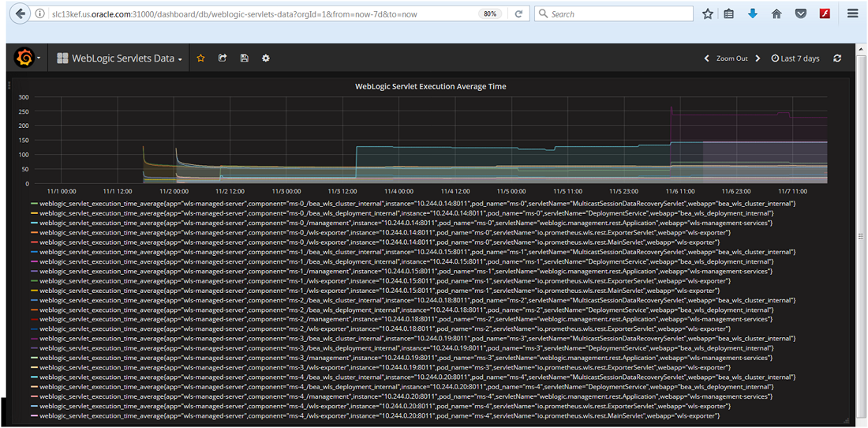Expand WebLogic Servlets Data dashboard dropdown

click(x=120, y=58)
